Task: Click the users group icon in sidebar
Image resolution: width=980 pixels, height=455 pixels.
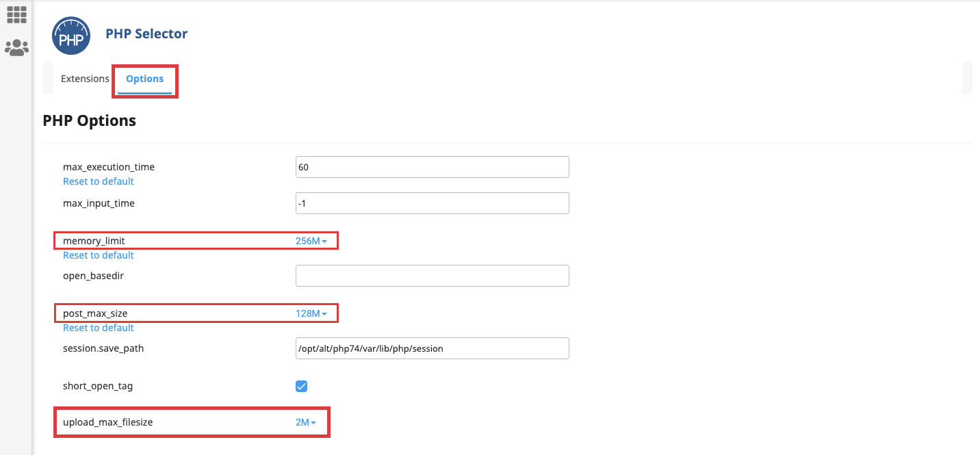Action: (x=16, y=47)
